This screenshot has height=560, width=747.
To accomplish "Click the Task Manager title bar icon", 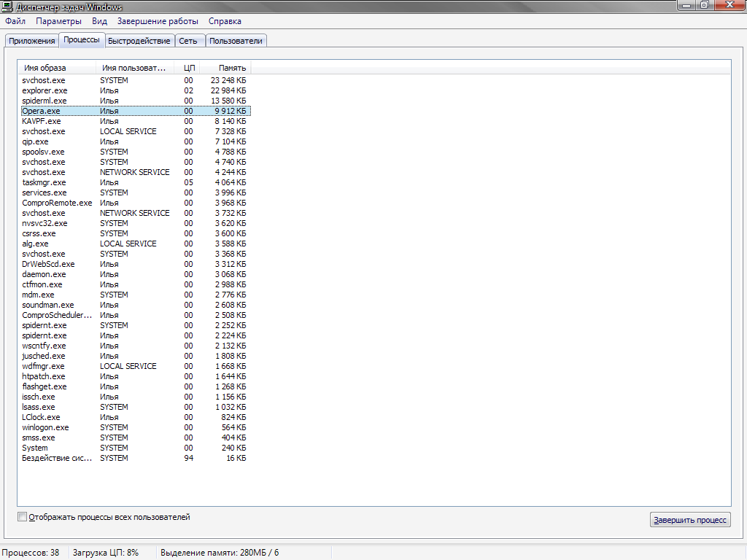I will 8,6.
